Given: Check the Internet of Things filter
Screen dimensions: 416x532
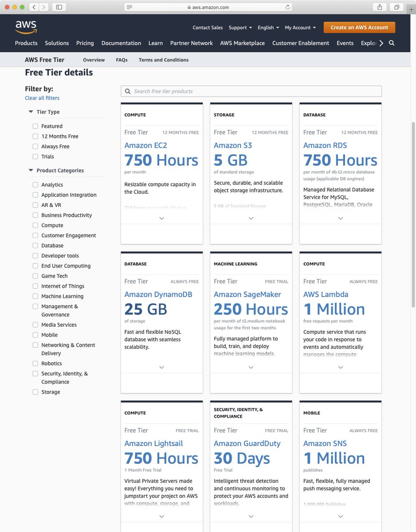Looking at the screenshot, I should [x=35, y=286].
